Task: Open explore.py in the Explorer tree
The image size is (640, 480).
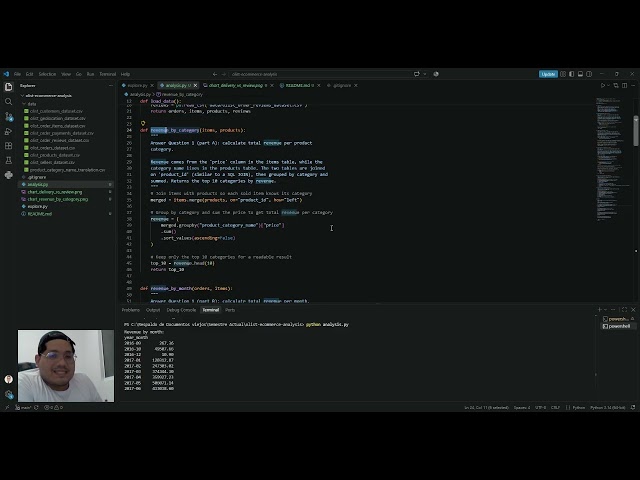Action: click(38, 207)
